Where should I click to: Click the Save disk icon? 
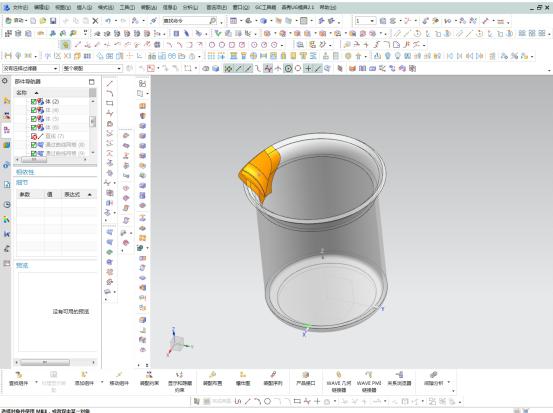[x=53, y=21]
